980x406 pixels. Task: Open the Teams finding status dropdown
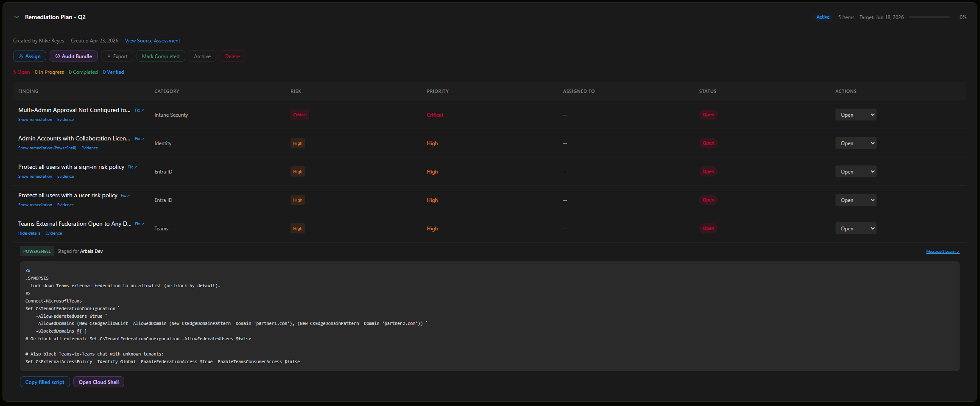856,228
